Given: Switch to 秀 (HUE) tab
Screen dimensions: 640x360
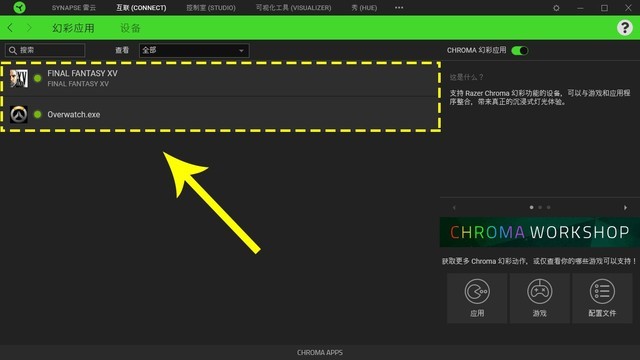Looking at the screenshot, I should [364, 8].
